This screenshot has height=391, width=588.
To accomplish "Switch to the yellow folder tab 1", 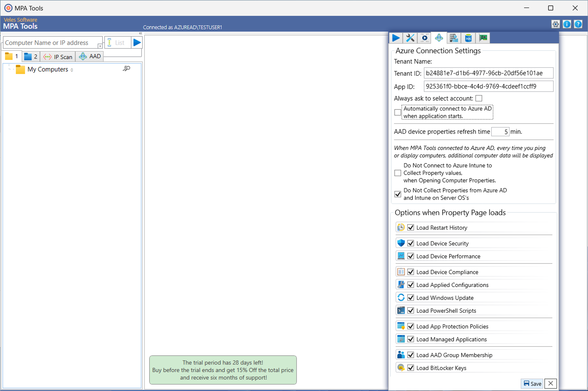I will pos(12,56).
